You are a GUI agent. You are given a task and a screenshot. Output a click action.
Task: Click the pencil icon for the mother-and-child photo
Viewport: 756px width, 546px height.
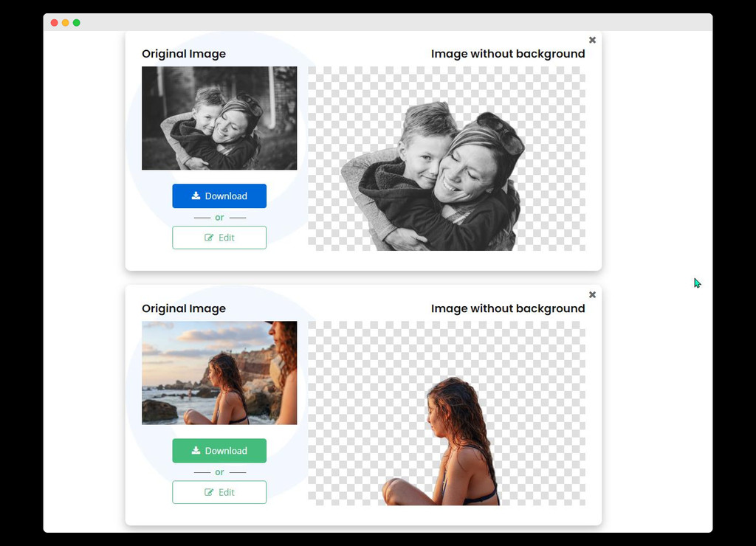pos(209,238)
